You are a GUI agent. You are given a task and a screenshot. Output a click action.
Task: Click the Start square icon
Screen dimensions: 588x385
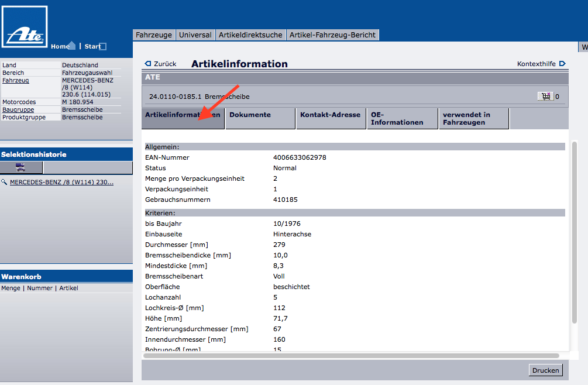point(103,47)
